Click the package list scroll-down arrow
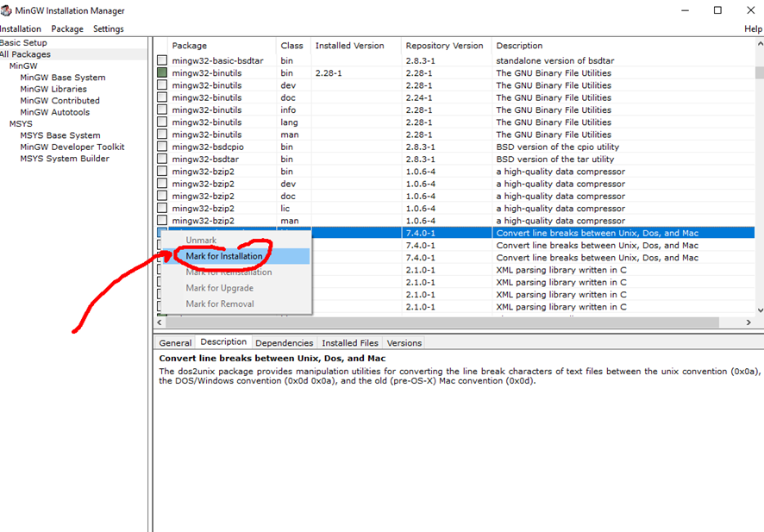This screenshot has height=532, width=764. [759, 310]
